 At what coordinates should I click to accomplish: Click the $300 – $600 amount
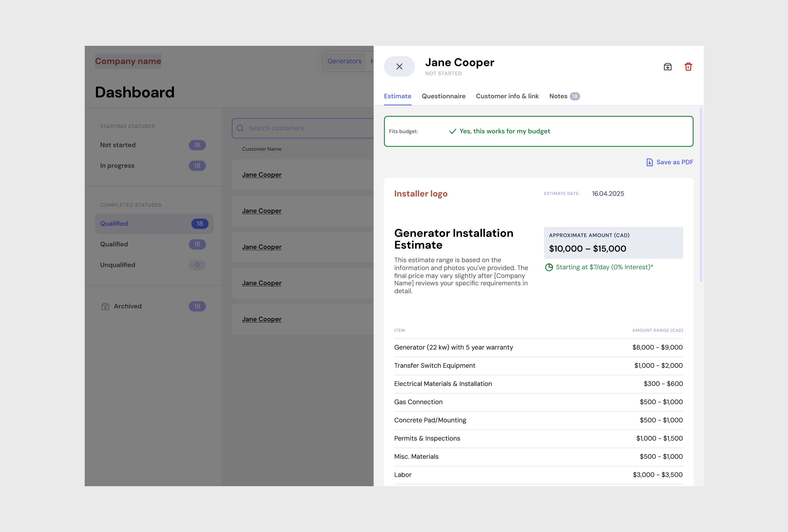coord(663,384)
